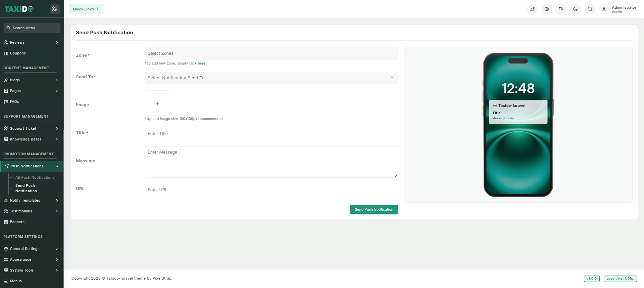Click the Taxido logo
Viewport: 644px width, 288px height.
click(x=19, y=9)
